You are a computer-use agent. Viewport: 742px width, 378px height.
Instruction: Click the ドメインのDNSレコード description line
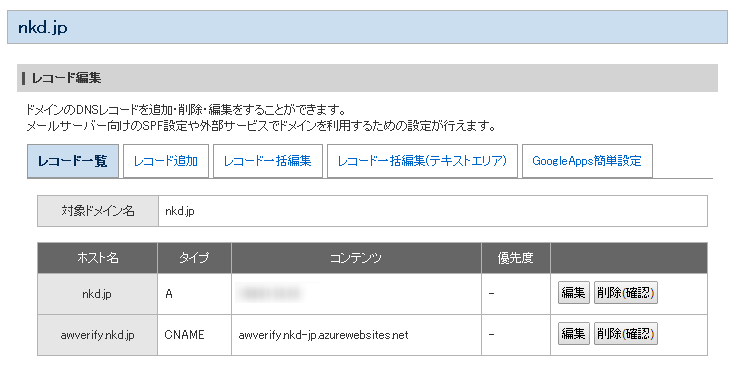coord(186,110)
